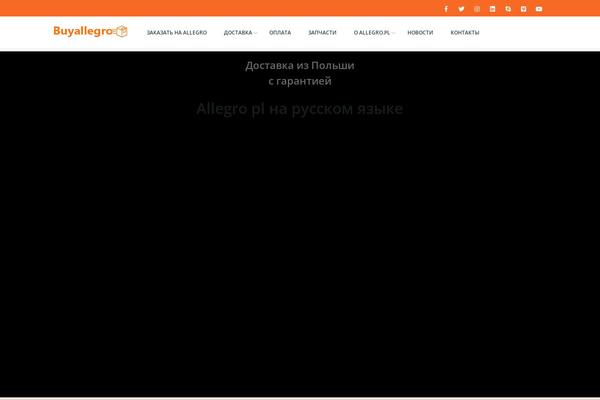Open the LinkedIn social icon
Image resolution: width=600 pixels, height=400 pixels.
(492, 9)
